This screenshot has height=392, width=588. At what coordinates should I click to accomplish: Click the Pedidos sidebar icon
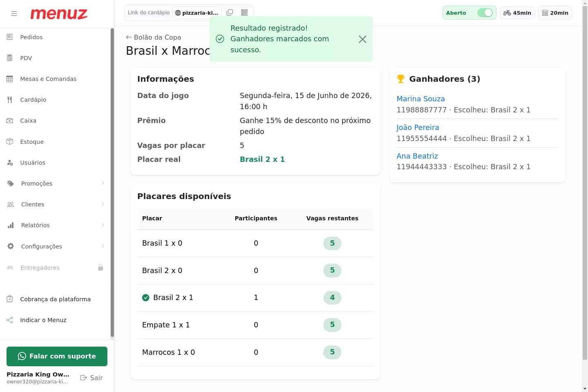(x=10, y=37)
